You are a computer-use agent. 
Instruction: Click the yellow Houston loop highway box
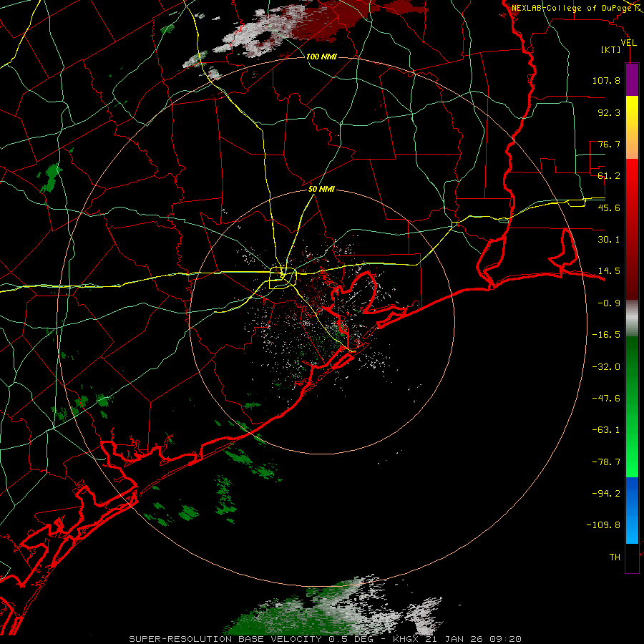283,278
